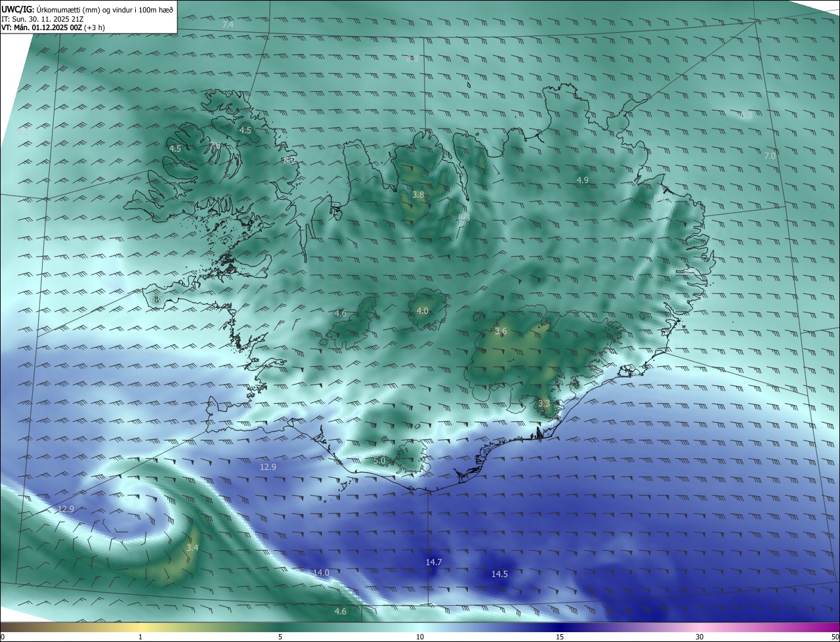The height and width of the screenshot is (642, 840).
Task: Click the 8.0 value on the map
Action: (412, 59)
